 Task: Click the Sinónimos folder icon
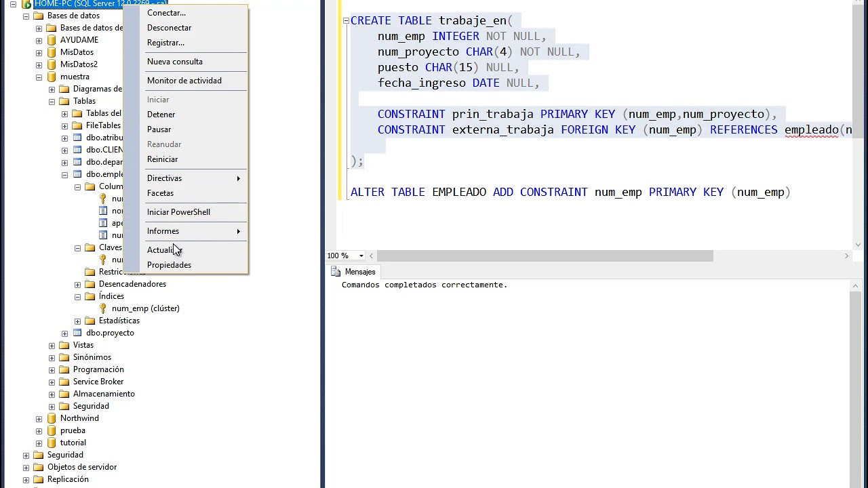pyautogui.click(x=64, y=357)
